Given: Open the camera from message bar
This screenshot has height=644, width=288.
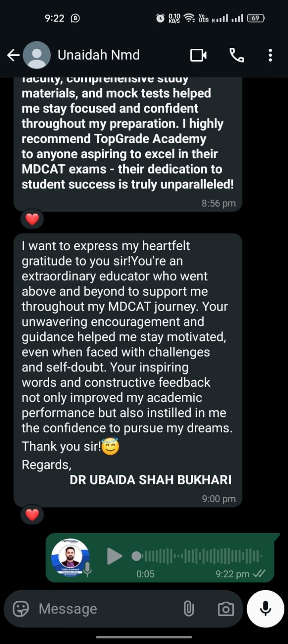Looking at the screenshot, I should click(x=225, y=609).
